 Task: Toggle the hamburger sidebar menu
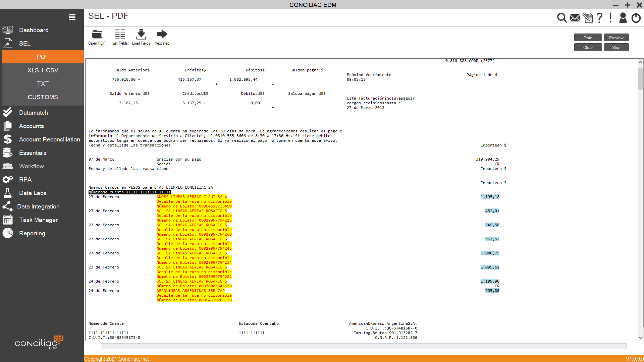coord(72,17)
